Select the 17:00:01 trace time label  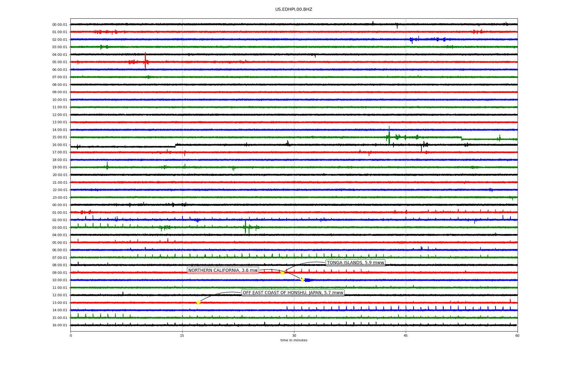(60, 152)
